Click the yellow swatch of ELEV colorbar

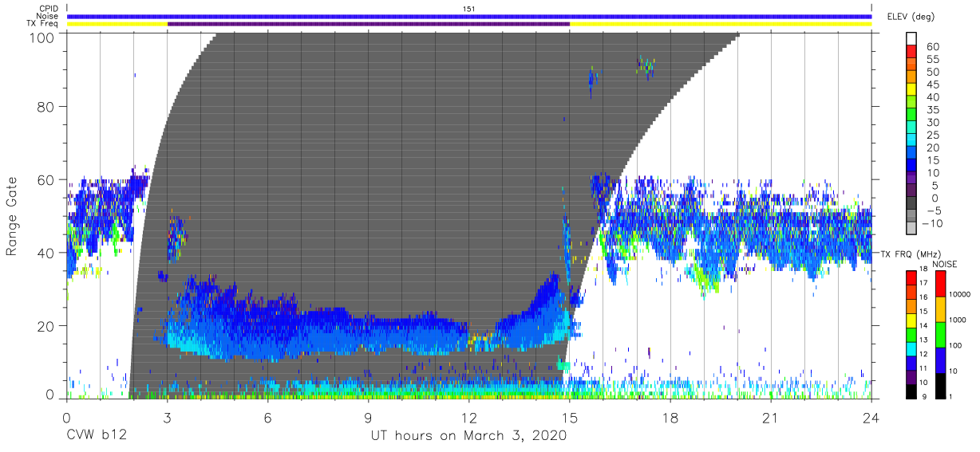913,90
